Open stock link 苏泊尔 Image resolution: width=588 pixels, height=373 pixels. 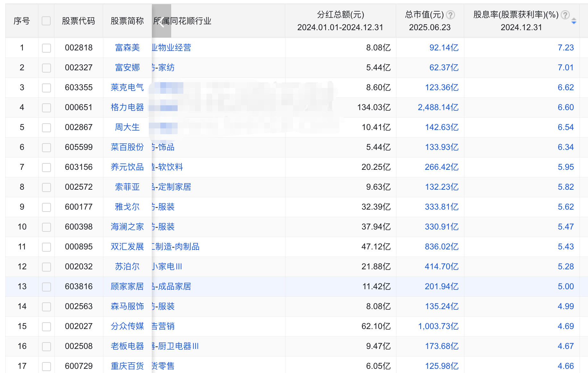tap(127, 266)
